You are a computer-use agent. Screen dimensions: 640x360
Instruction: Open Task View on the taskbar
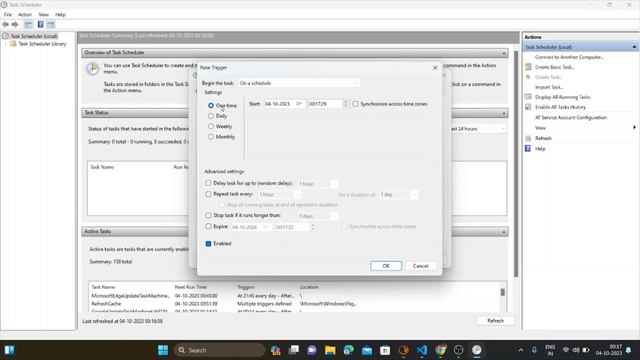(293, 350)
